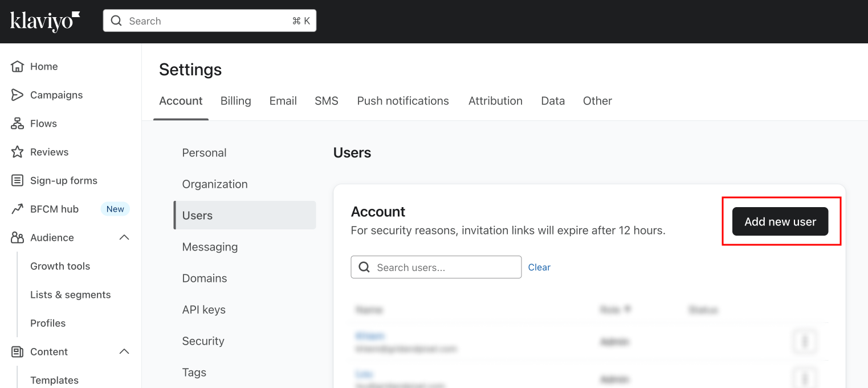Focus the top Search field
Viewport: 868px width, 388px height.
tap(210, 21)
